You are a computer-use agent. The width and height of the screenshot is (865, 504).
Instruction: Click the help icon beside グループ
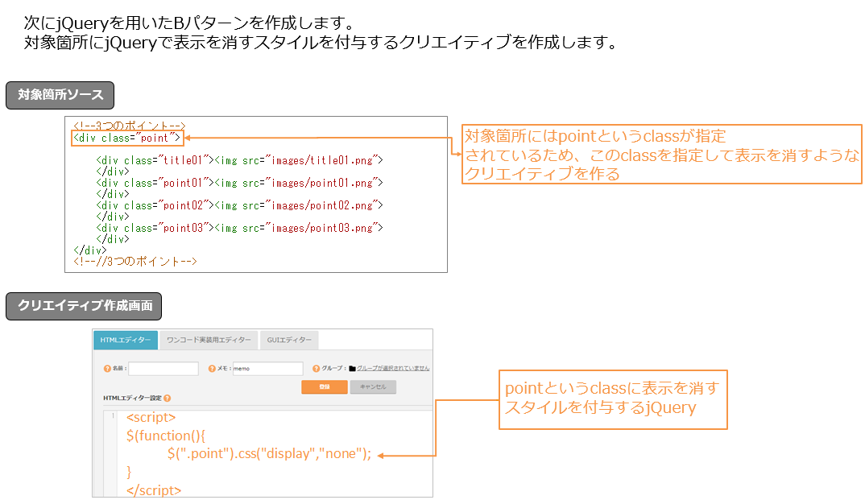tap(316, 369)
